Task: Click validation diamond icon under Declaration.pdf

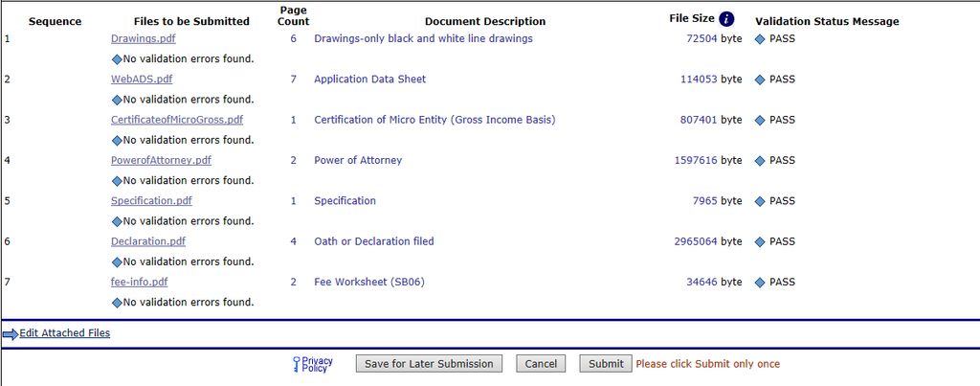Action: click(x=117, y=262)
